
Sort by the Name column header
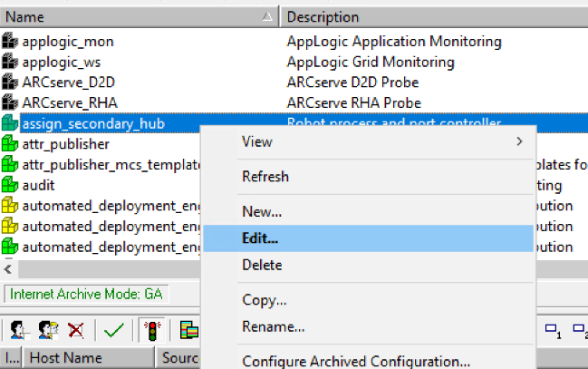pos(136,16)
